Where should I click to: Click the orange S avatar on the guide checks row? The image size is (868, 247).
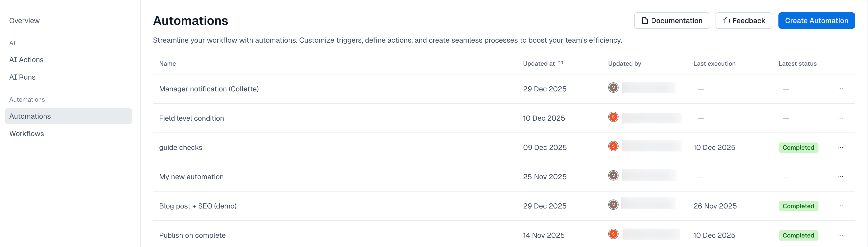[x=613, y=146]
